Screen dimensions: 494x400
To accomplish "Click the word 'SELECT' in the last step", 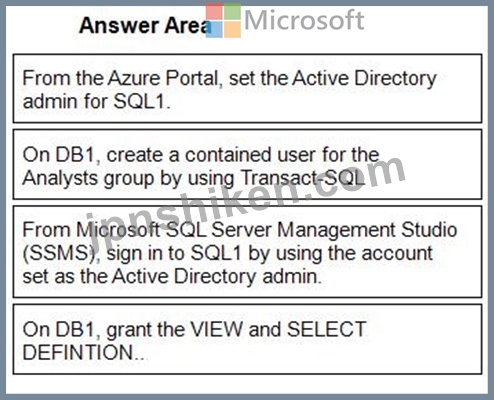I will coord(327,329).
